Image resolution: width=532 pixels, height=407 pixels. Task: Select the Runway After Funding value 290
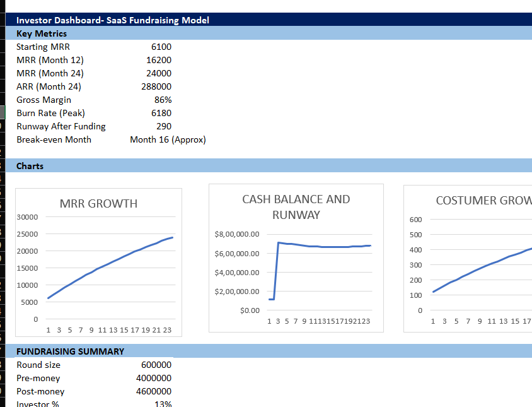tap(163, 126)
